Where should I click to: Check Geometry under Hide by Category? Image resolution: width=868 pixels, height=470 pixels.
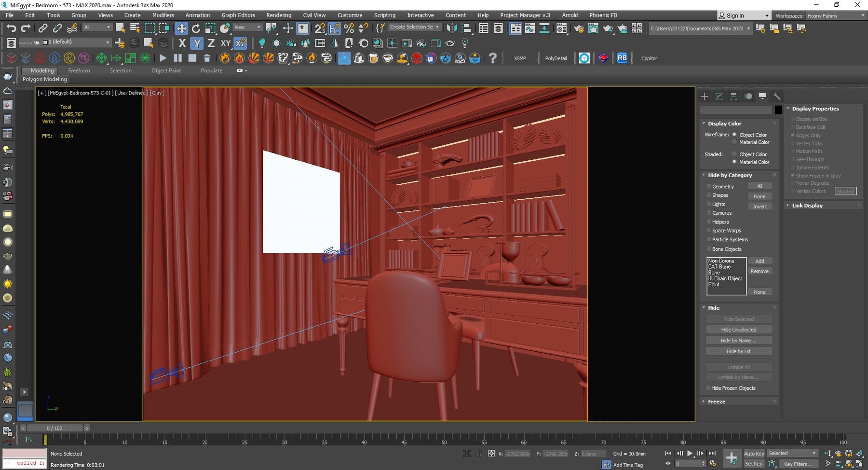click(709, 186)
